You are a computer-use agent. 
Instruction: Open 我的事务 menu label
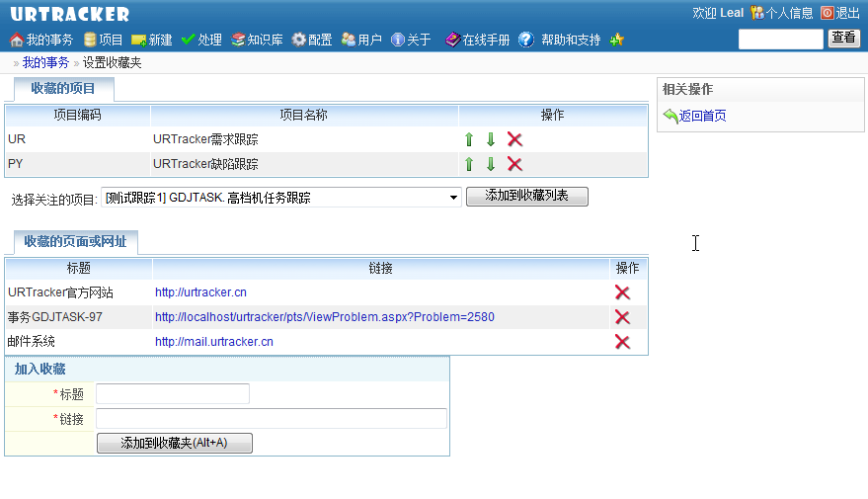49,40
